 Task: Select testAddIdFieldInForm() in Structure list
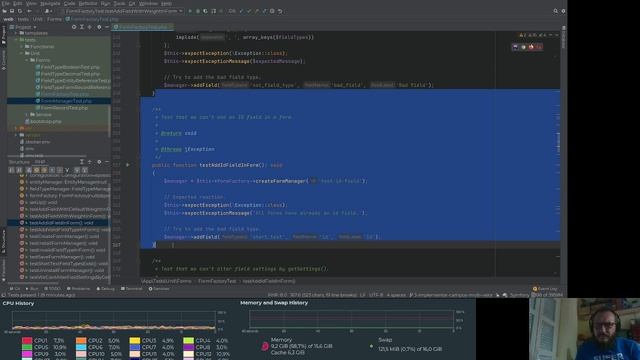tap(61, 223)
